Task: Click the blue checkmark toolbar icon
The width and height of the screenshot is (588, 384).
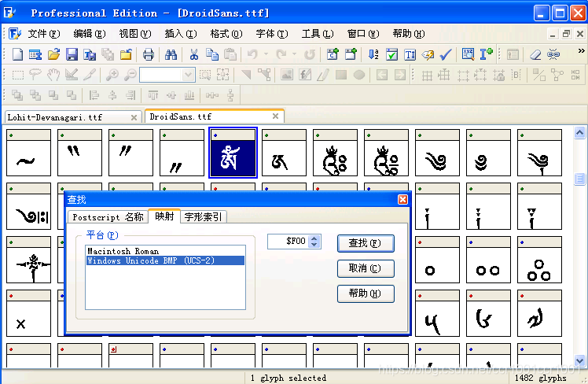Action: click(x=446, y=54)
